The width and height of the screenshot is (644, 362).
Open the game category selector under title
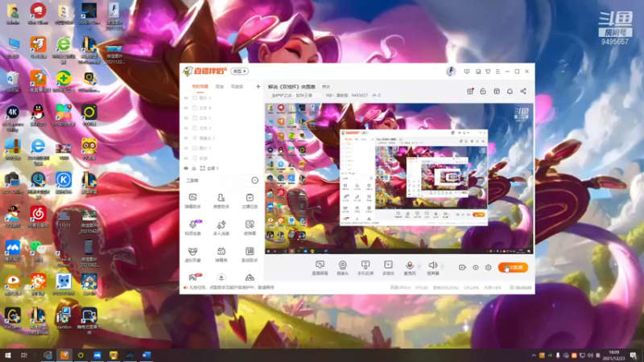pos(294,95)
